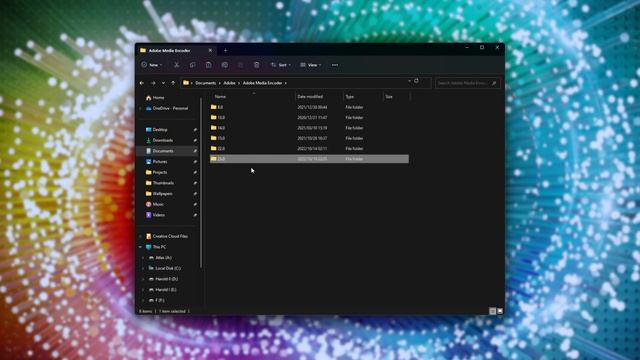640x360 pixels.
Task: Open the Sort dropdown menu
Action: tap(281, 65)
